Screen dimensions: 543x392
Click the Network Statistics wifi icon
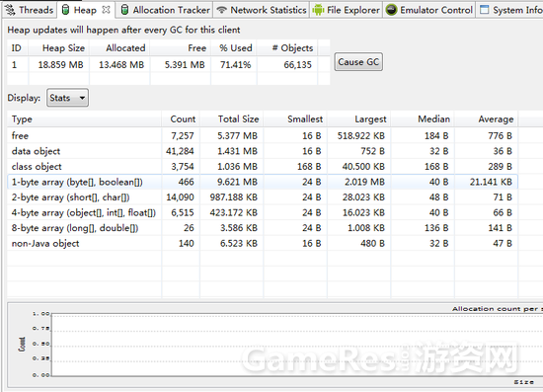[221, 10]
